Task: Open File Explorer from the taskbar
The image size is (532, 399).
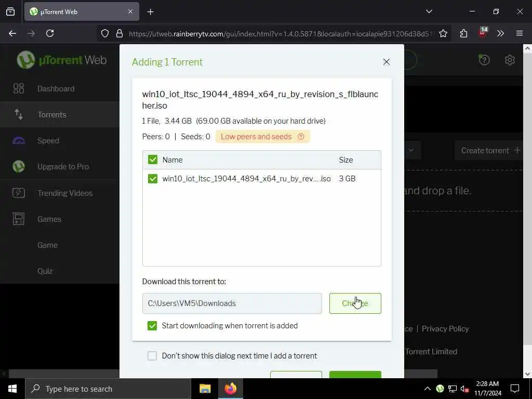Action: click(x=205, y=389)
